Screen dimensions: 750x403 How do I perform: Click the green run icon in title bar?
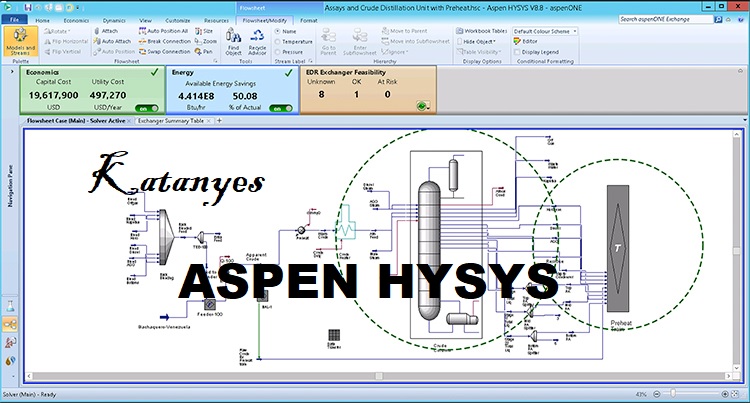tap(8, 8)
